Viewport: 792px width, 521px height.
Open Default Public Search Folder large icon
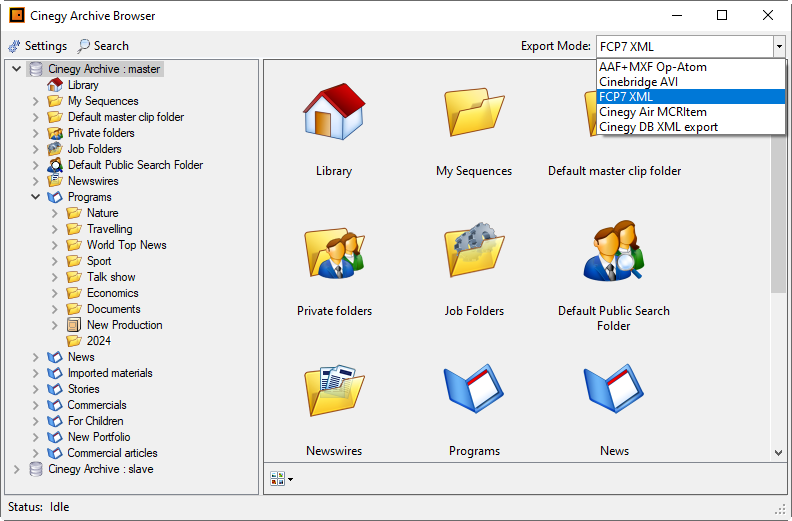point(614,250)
